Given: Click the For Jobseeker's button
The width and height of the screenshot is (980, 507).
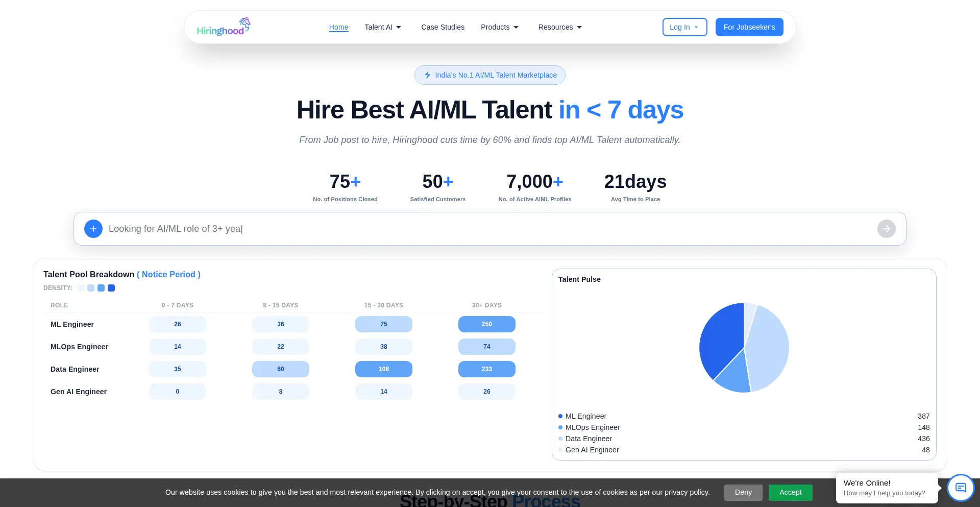Looking at the screenshot, I should [749, 27].
